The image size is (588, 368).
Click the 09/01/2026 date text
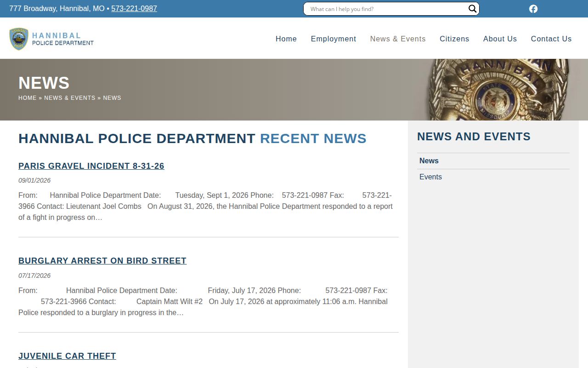coord(34,180)
